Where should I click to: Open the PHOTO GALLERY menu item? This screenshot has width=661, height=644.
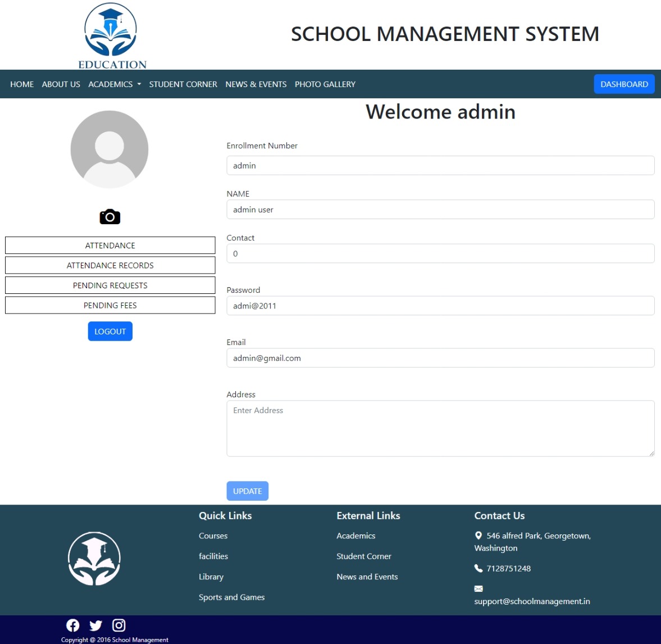tap(325, 84)
